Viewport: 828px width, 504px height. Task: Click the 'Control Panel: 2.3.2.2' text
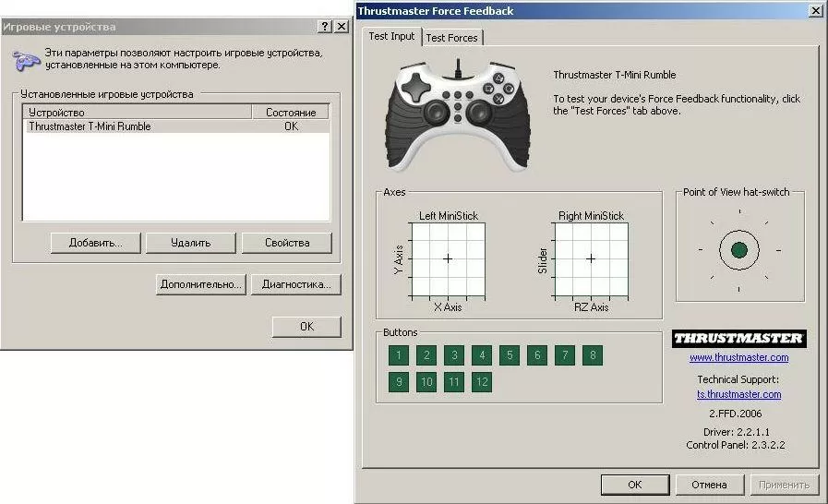point(735,445)
